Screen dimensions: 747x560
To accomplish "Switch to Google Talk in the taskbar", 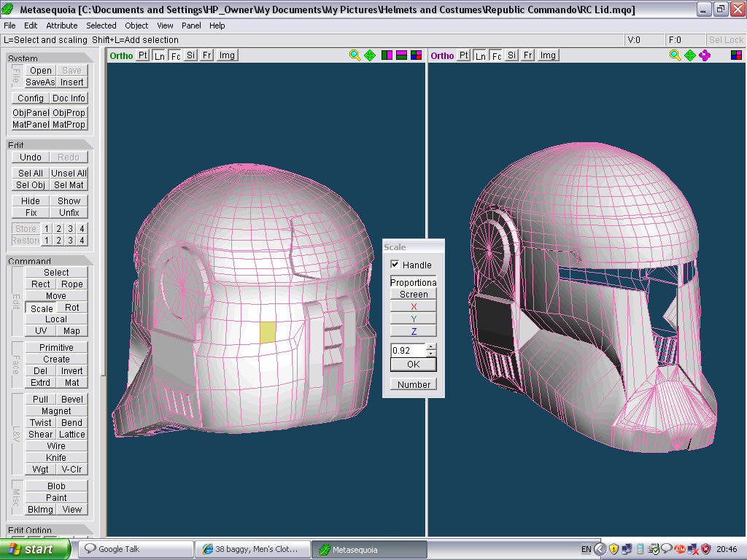I will tap(136, 549).
